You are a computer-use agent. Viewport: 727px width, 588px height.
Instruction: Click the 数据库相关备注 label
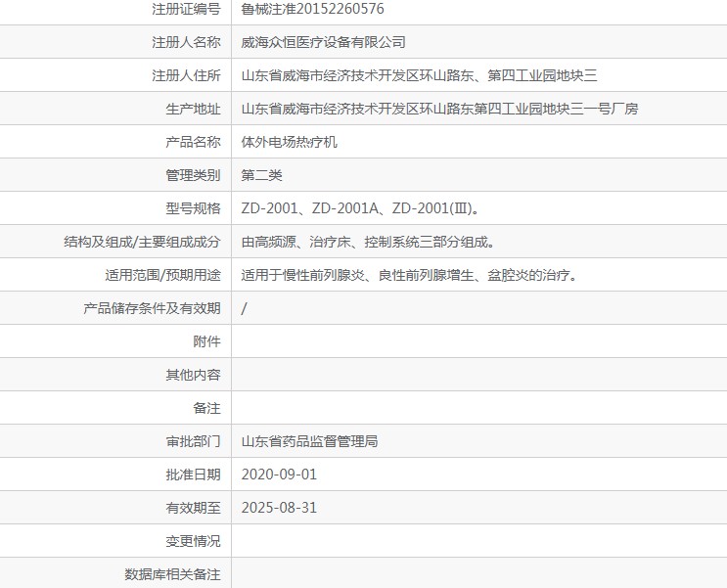(x=172, y=575)
